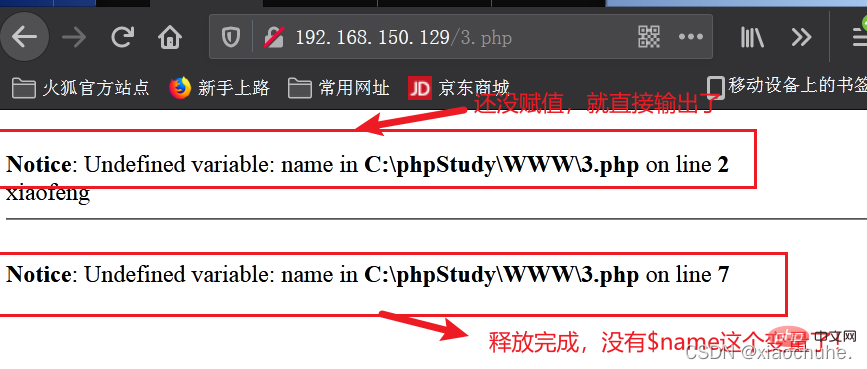Open the Library bookshelf icon

752,37
